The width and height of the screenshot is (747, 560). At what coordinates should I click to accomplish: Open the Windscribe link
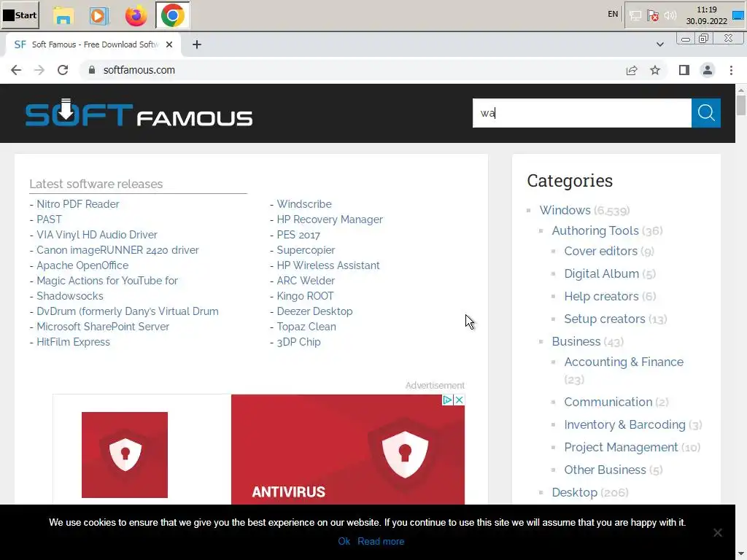(x=304, y=204)
